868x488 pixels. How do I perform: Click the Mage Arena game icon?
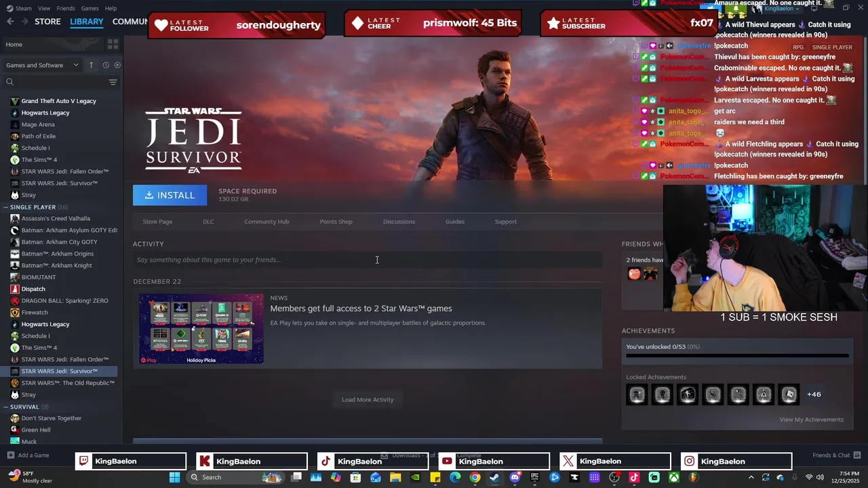point(15,125)
